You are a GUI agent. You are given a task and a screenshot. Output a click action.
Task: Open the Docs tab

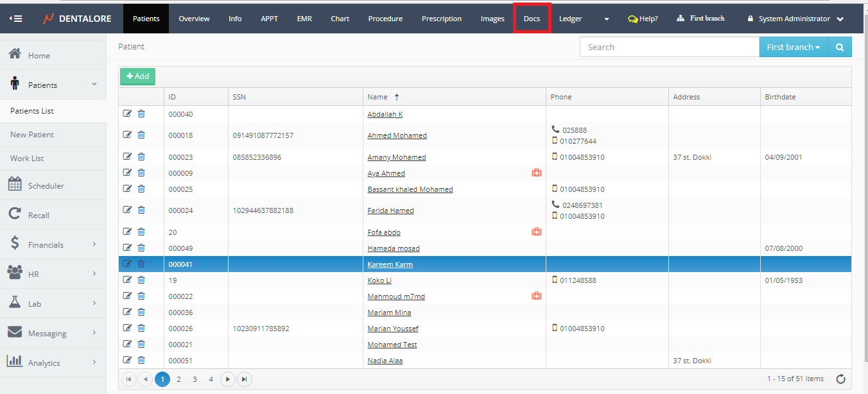click(532, 19)
